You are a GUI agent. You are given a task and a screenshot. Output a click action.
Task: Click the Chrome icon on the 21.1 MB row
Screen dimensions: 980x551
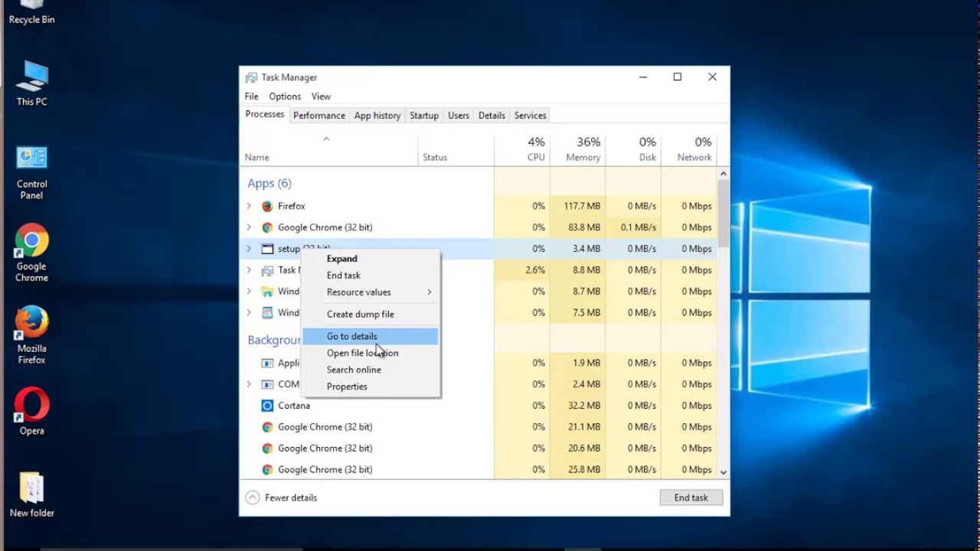pos(267,427)
